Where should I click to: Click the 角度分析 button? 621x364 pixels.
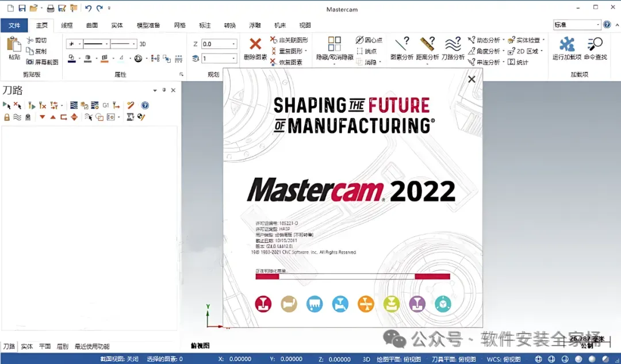483,51
